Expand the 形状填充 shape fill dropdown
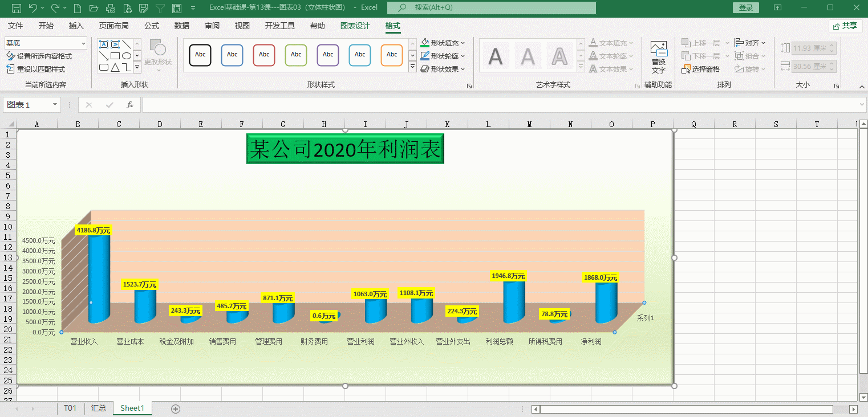 (463, 43)
